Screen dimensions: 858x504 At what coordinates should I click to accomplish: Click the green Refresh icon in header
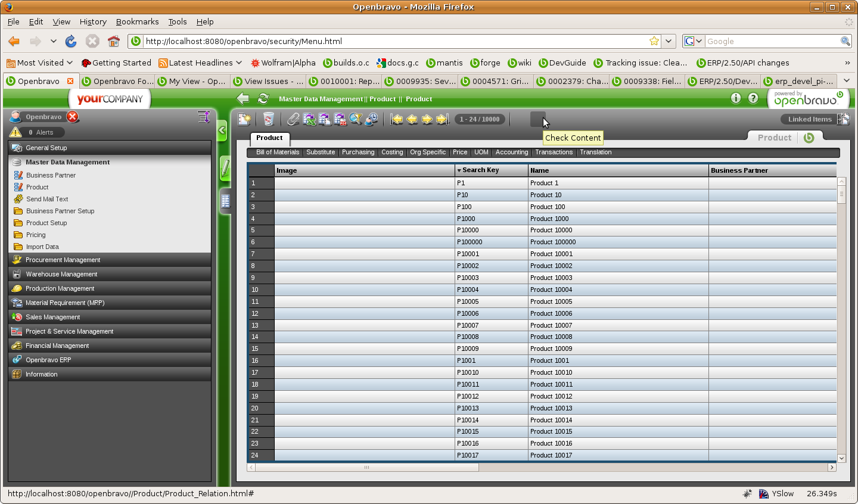point(263,99)
